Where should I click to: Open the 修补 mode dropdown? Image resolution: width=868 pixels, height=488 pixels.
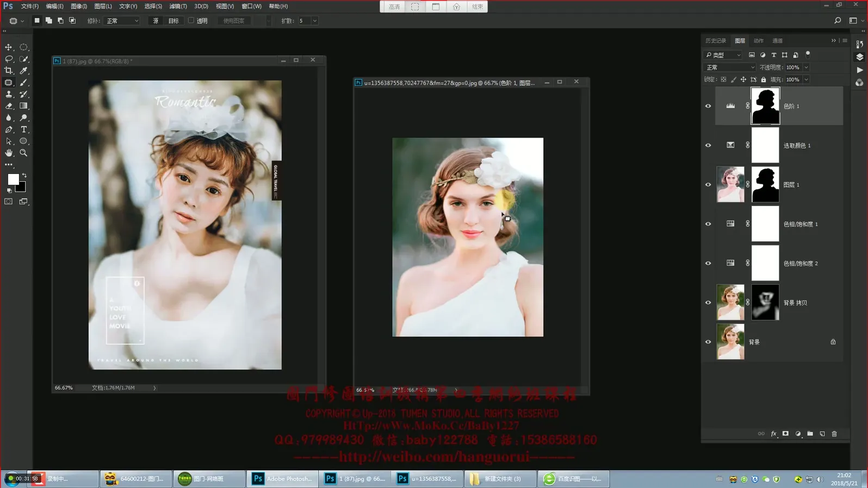122,21
